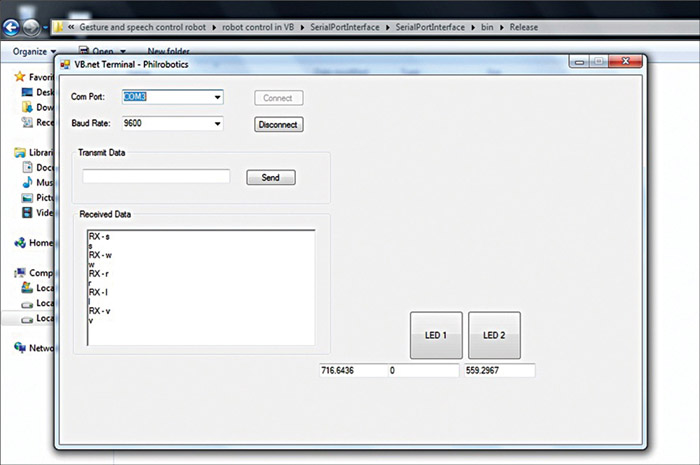The height and width of the screenshot is (465, 700).
Task: Click the Explorer back navigation arrow
Action: [x=12, y=27]
